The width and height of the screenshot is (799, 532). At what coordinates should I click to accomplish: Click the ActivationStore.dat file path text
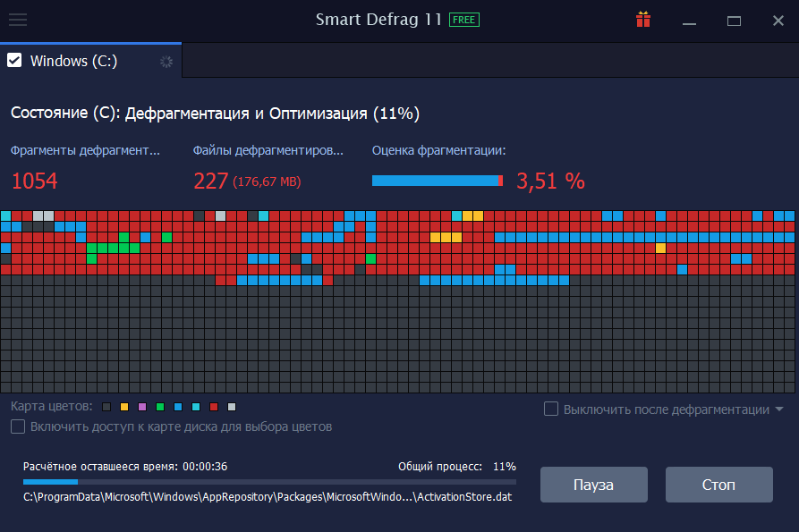coord(268,497)
